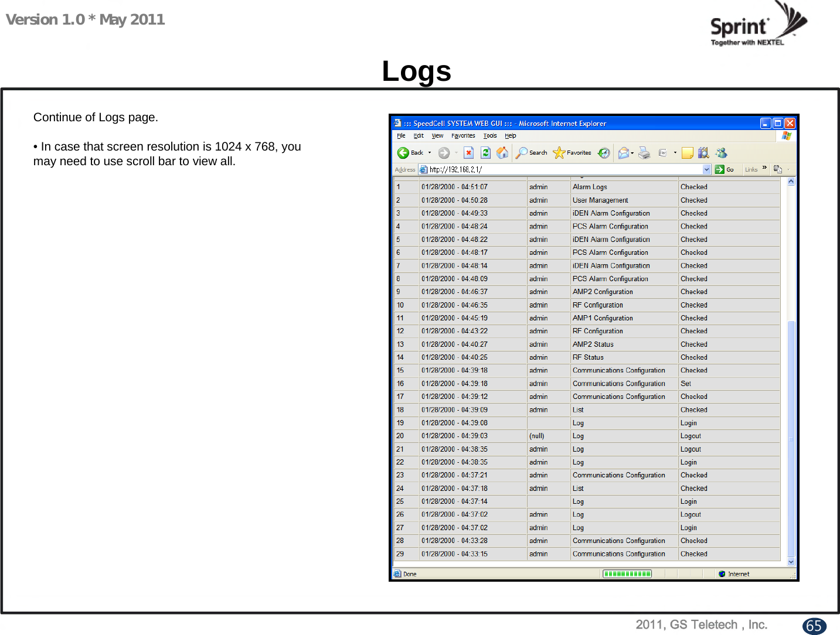Click the scroll up arrow of the page
The image size is (840, 635).
[791, 182]
